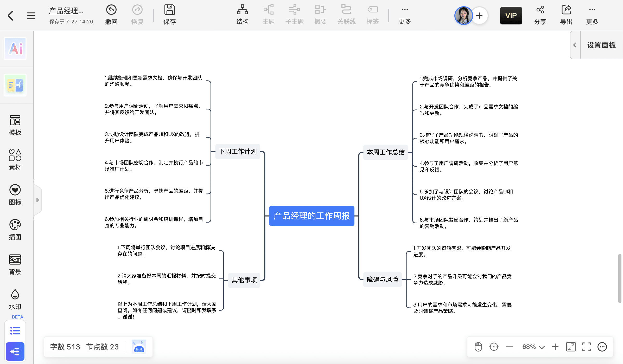Toggle mouse mode in bottom bar
623x364 pixels.
tap(478, 347)
